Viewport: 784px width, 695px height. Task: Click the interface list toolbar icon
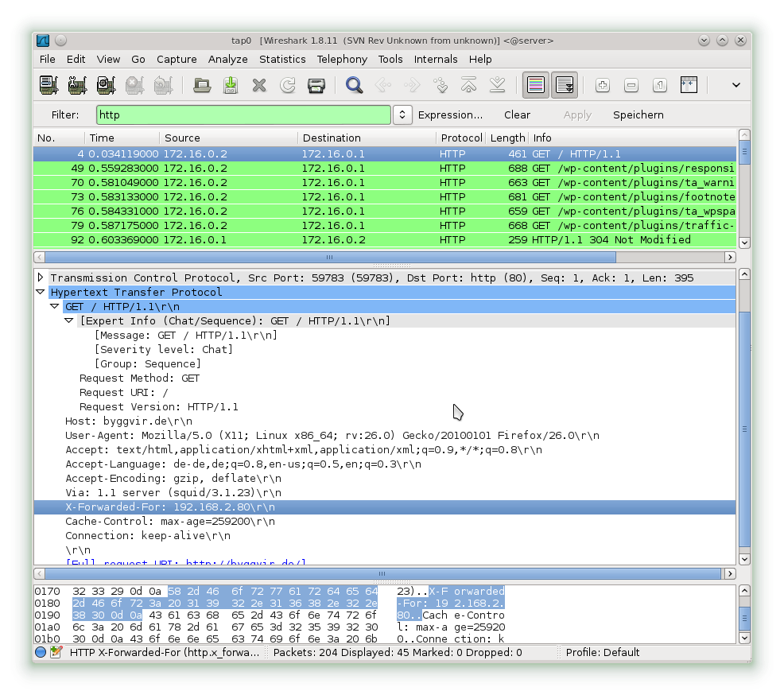point(49,85)
